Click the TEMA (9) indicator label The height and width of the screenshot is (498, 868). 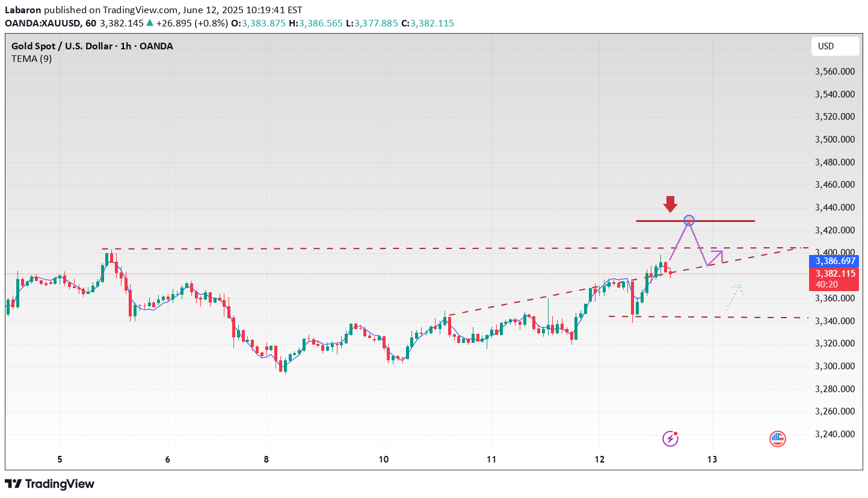pos(31,59)
